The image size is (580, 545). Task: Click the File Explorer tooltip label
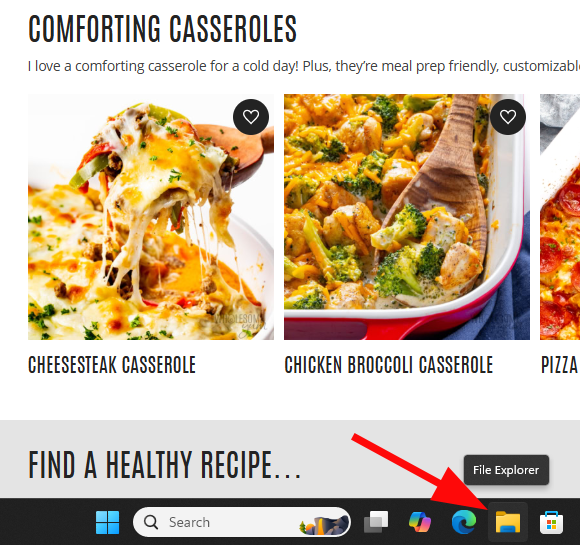coord(506,470)
